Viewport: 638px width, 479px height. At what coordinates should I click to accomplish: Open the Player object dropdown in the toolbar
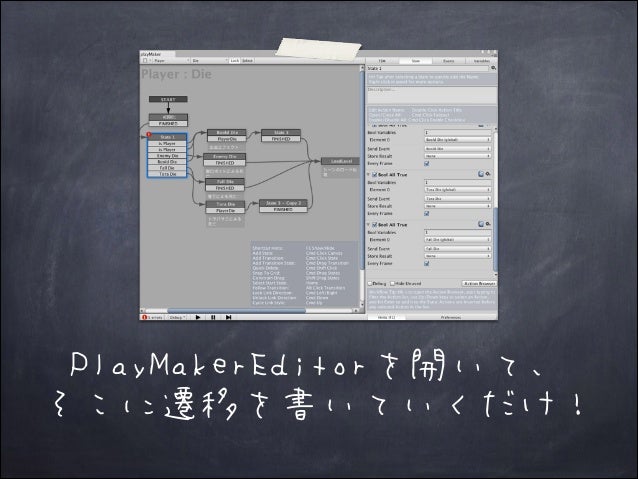(x=172, y=61)
